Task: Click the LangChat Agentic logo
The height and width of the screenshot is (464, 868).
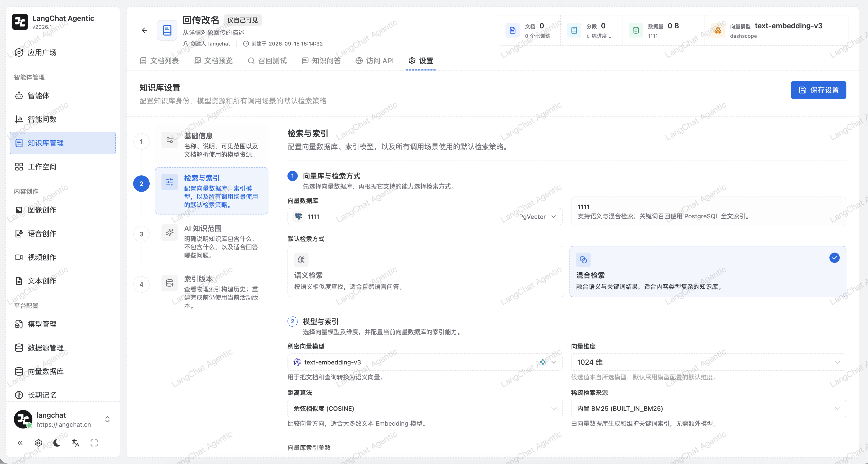Action: 20,22
